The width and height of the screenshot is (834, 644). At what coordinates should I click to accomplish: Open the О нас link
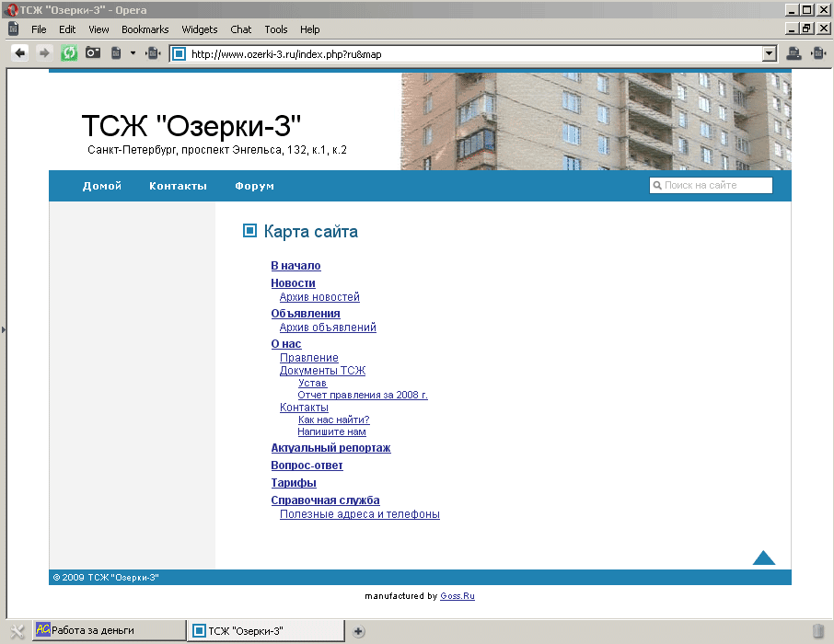286,343
